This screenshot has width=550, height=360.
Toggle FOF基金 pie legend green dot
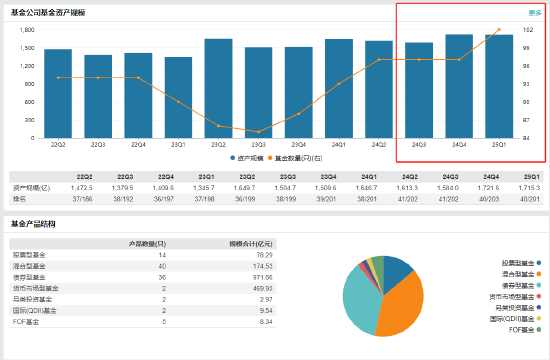pyautogui.click(x=539, y=330)
